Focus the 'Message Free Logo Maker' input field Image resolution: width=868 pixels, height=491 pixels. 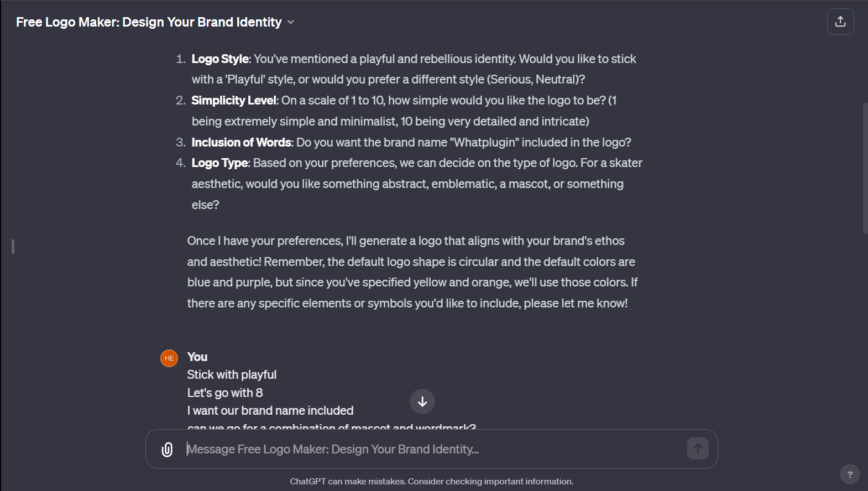click(387, 448)
